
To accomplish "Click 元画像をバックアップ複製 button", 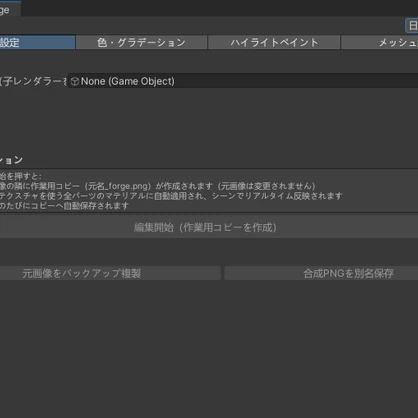I will pos(110,273).
